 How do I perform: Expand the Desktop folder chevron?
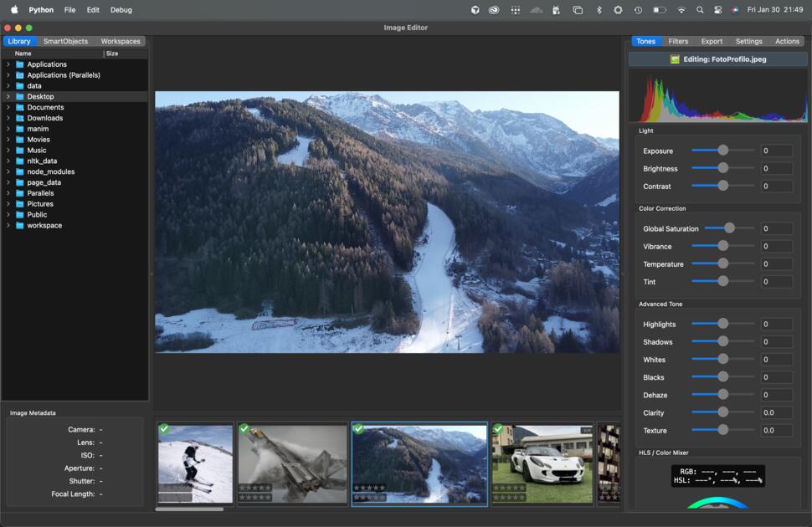pyautogui.click(x=8, y=97)
